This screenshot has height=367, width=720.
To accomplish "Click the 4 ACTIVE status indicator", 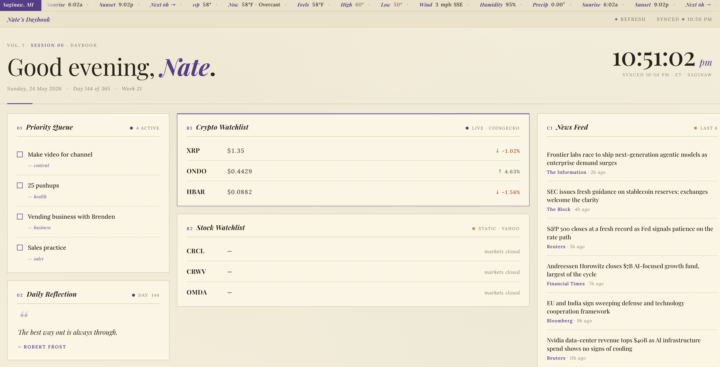I will pos(145,128).
